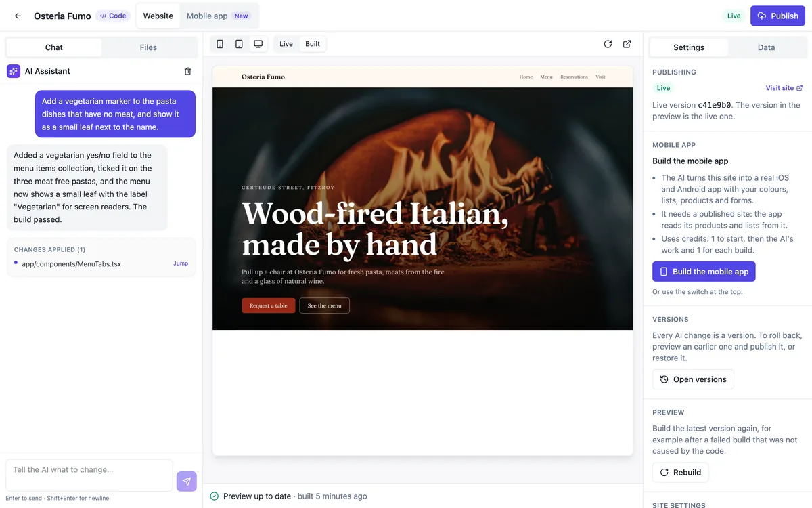This screenshot has width=812, height=508.
Task: Select the tablet preview size icon
Action: click(239, 44)
